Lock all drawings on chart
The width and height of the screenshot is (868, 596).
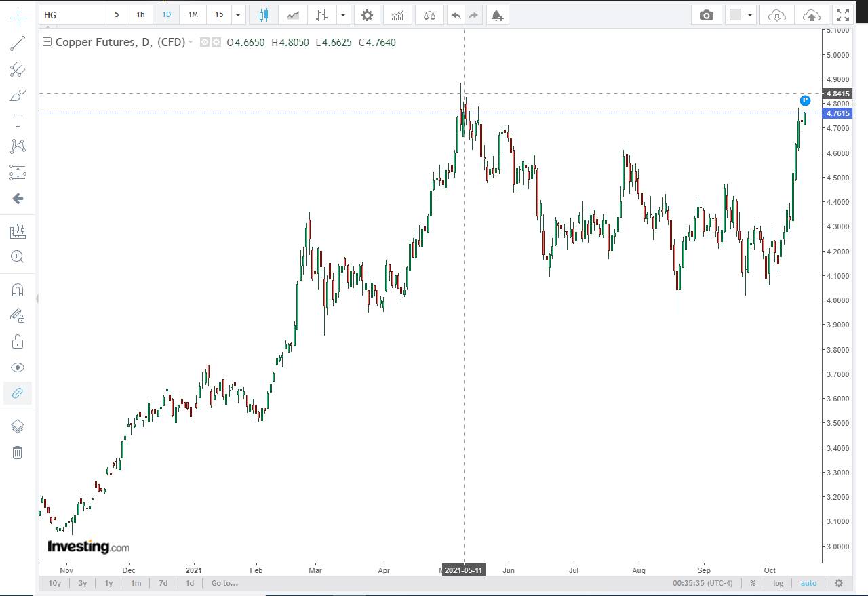click(x=17, y=340)
